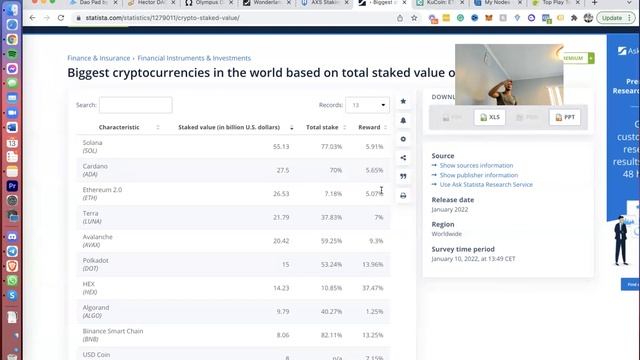Click the release date January 2022

(450, 209)
